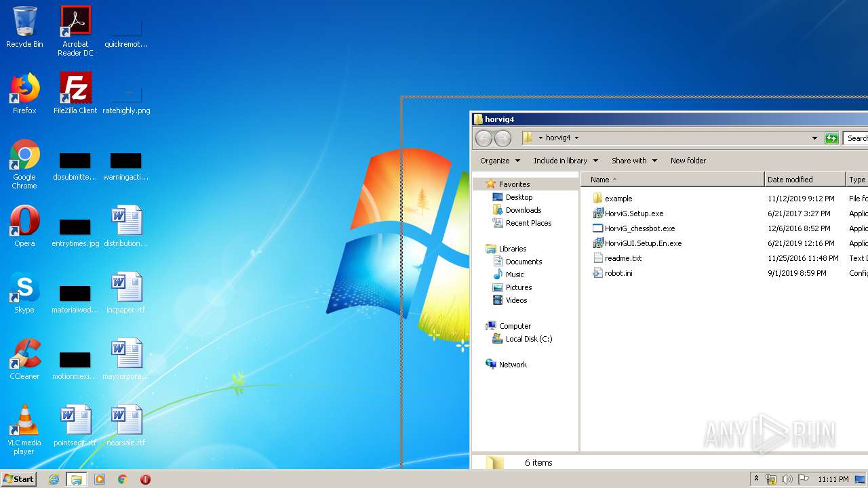Launch Opera browser desktop shortcut
868x488 pixels.
pos(24,226)
